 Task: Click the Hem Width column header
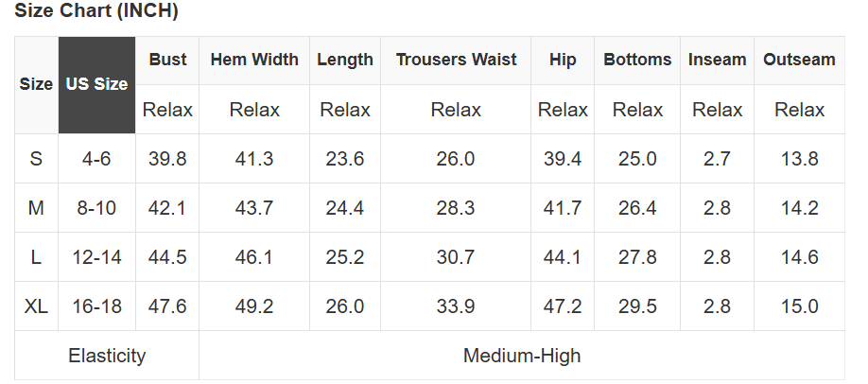(x=254, y=60)
